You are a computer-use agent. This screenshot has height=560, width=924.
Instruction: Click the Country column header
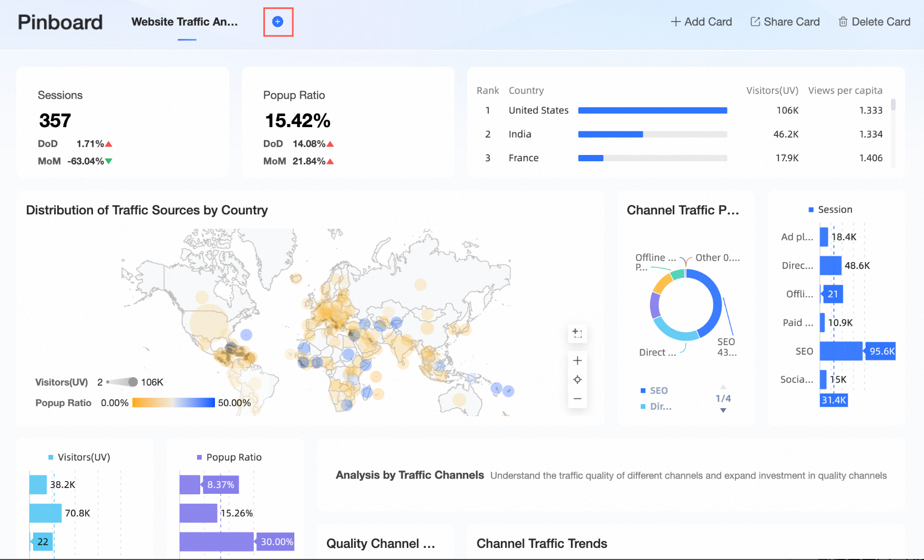click(526, 90)
